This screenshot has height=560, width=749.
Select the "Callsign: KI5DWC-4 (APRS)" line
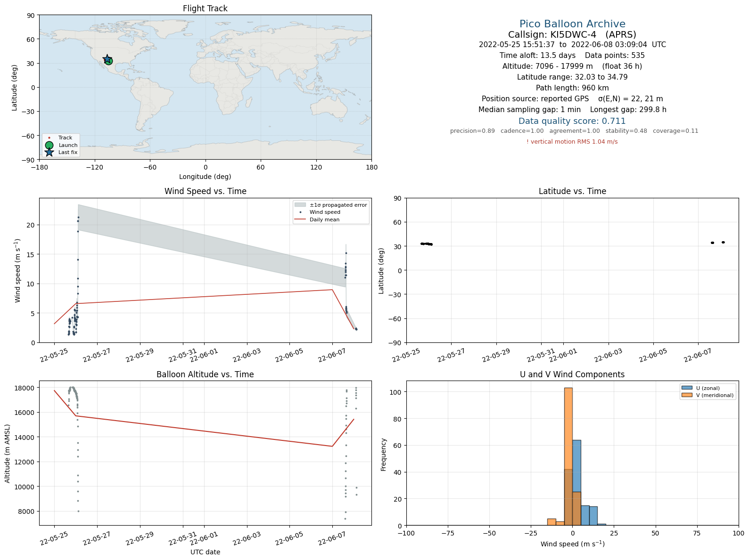tap(572, 34)
